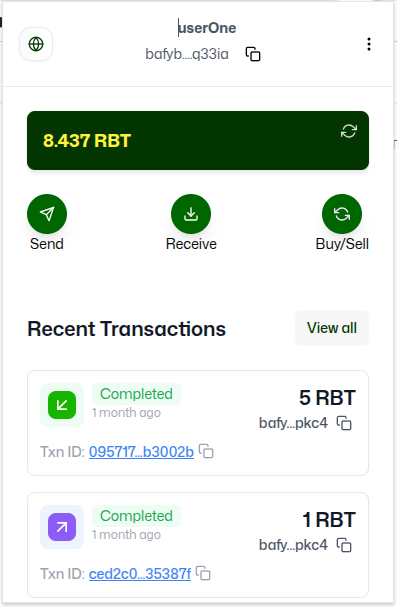Select the userOne account name
Image resolution: width=397 pixels, height=607 pixels.
point(207,28)
